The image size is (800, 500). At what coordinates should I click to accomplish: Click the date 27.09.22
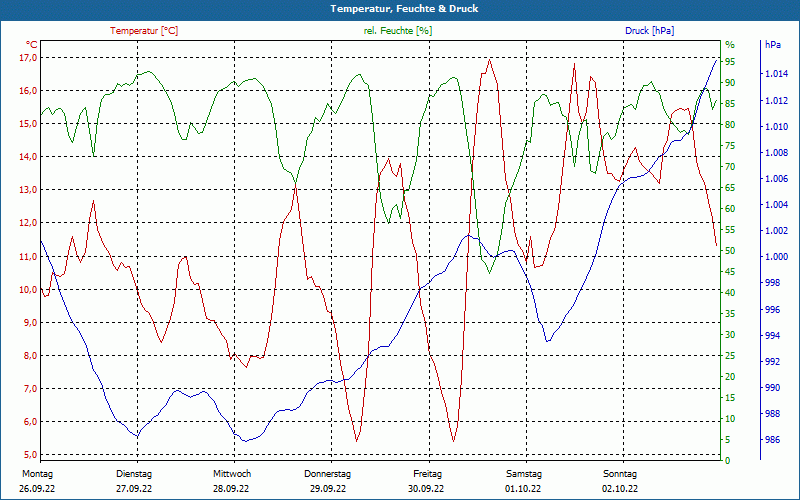[134, 489]
